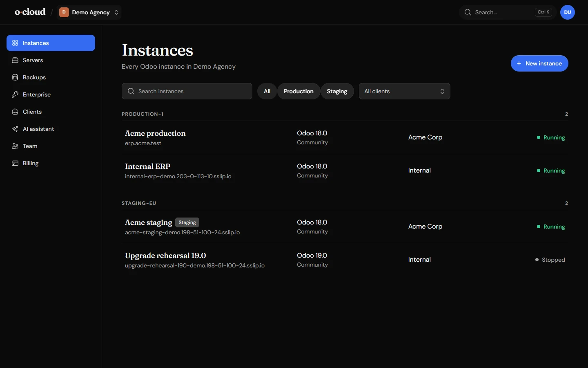
Task: Open the Internal ERP instance
Action: click(345, 171)
